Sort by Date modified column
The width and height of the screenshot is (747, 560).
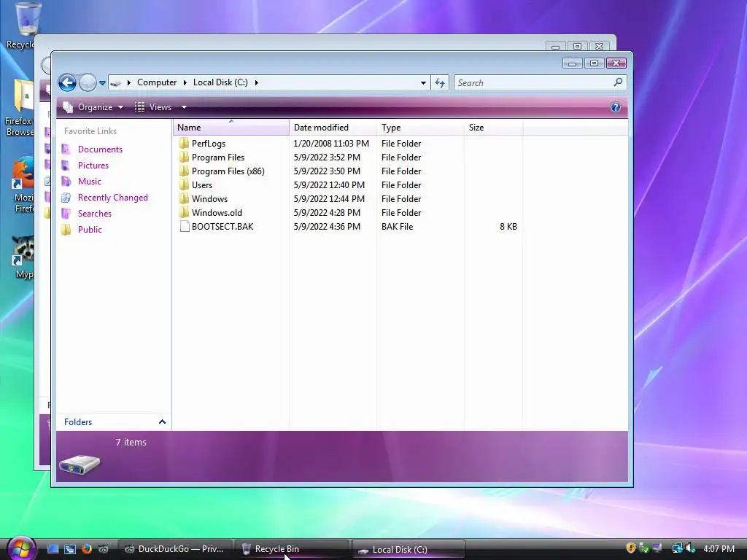point(333,128)
